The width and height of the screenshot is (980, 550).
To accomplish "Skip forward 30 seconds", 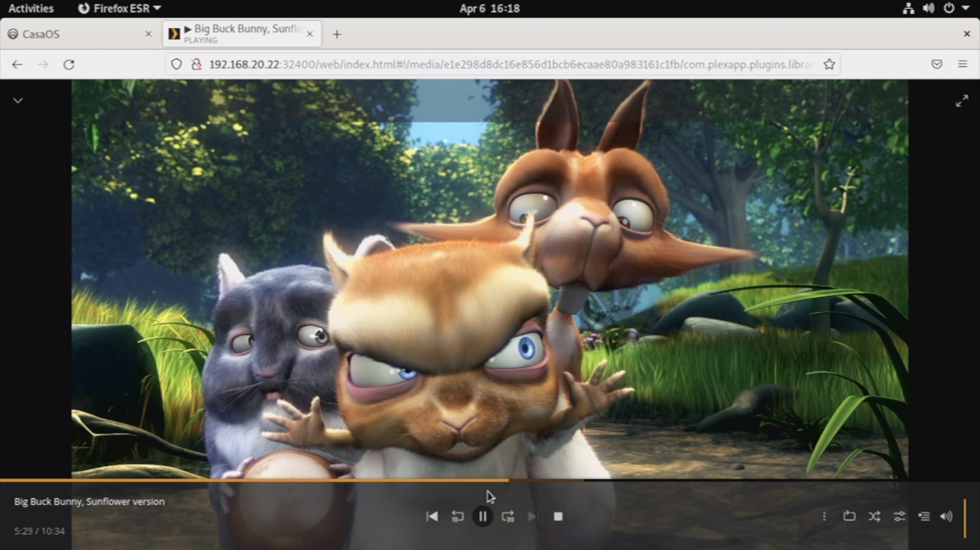I will [x=508, y=516].
